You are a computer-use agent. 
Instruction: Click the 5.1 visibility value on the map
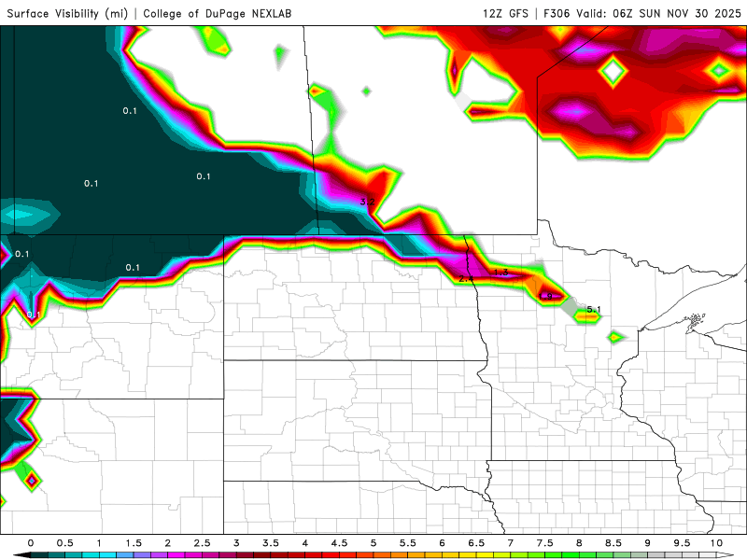(x=594, y=310)
